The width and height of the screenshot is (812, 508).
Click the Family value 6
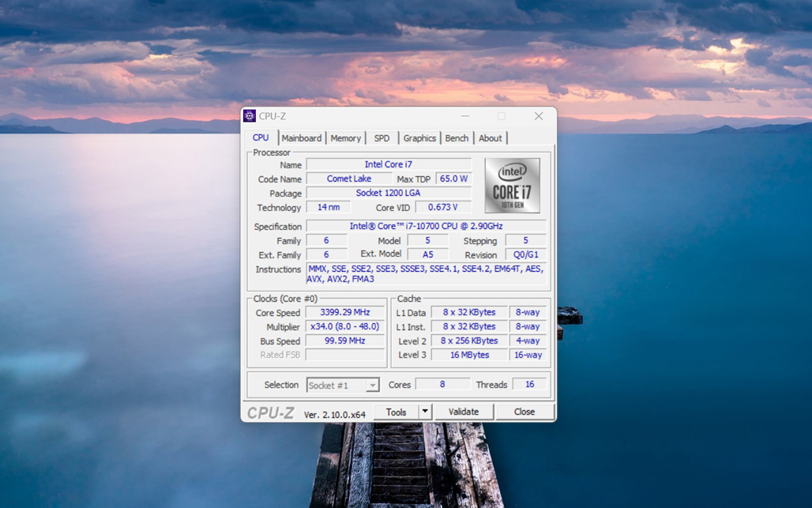point(326,240)
